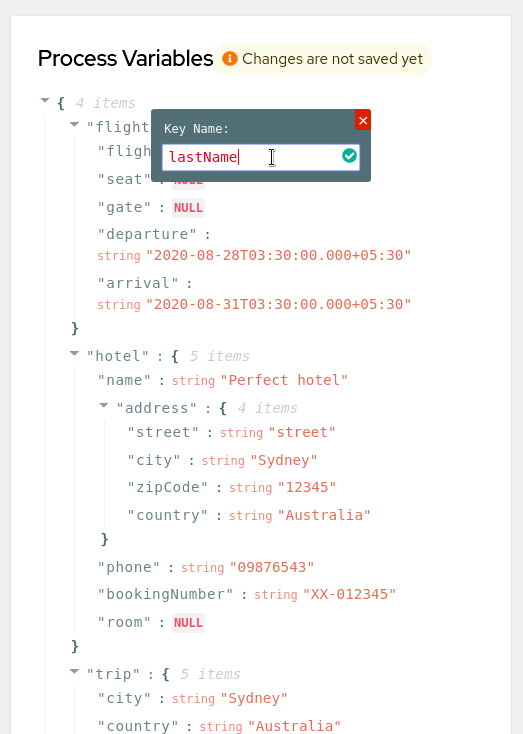This screenshot has height=734, width=523.
Task: Click the "XX-012345" value
Action: pyautogui.click(x=349, y=595)
